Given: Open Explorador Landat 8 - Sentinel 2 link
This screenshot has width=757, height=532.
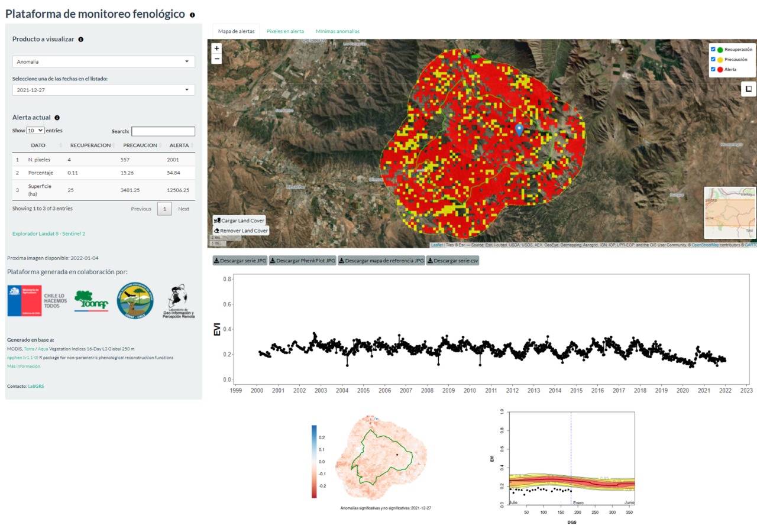Looking at the screenshot, I should click(48, 234).
